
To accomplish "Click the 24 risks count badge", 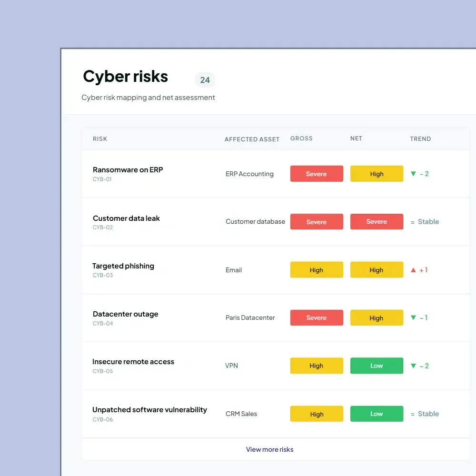I will click(205, 80).
